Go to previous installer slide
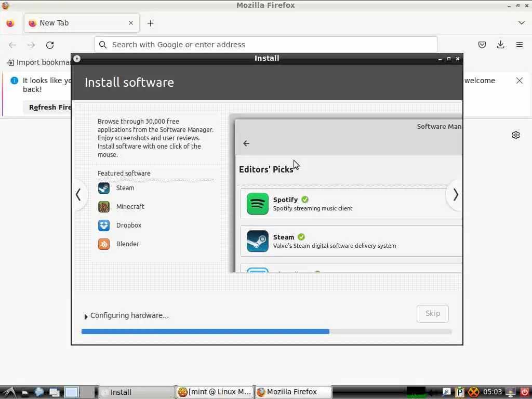Screen dimensions: 532x399 (x=78, y=195)
